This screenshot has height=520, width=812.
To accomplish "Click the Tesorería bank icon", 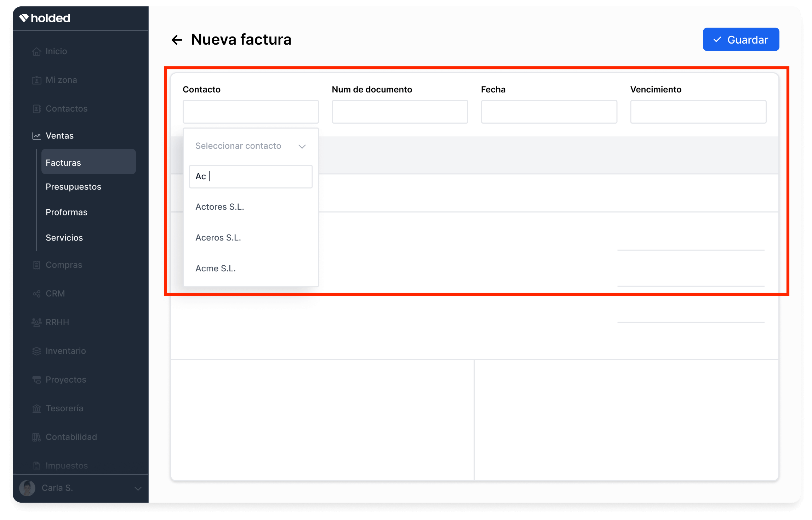I will 36,408.
